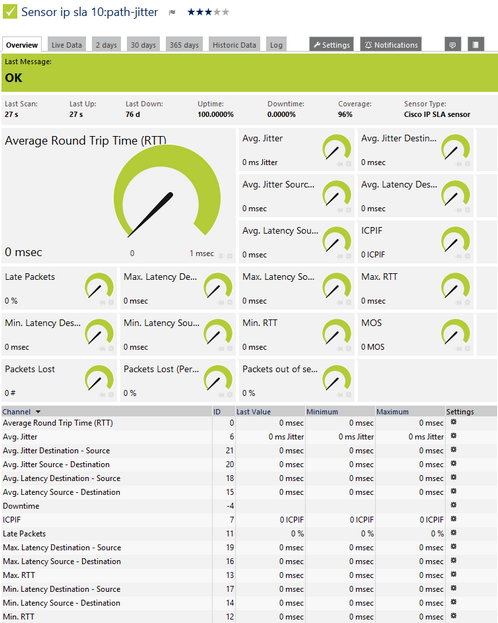Image resolution: width=498 pixels, height=623 pixels.
Task: Click the green sensor status checkmark
Action: [10, 12]
